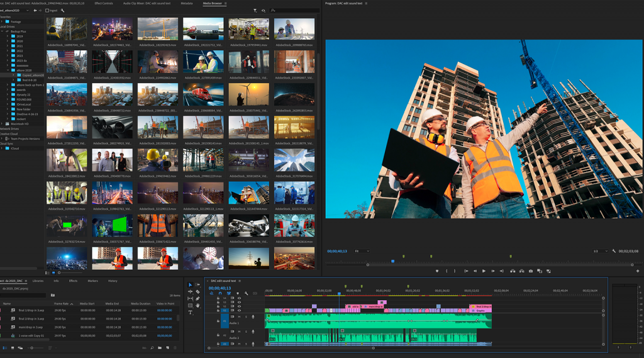The image size is (644, 358).
Task: Click the Add Marker button in Program monitor
Action: pyautogui.click(x=437, y=271)
